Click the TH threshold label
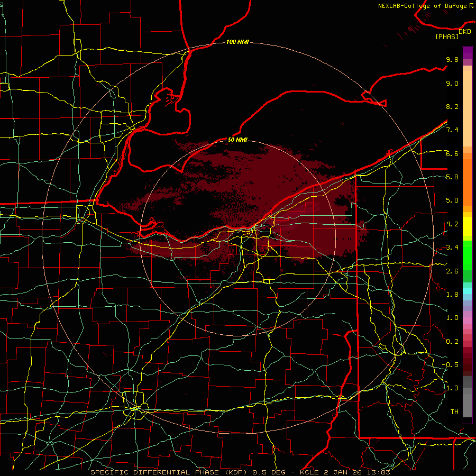 [x=454, y=412]
